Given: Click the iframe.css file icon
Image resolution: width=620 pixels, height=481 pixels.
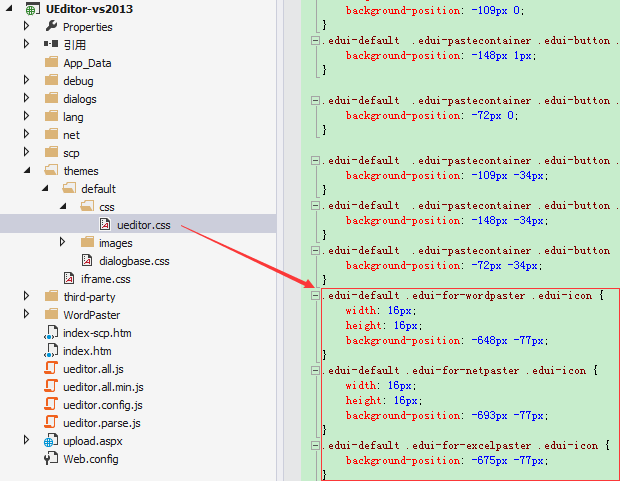Looking at the screenshot, I should 69,278.
